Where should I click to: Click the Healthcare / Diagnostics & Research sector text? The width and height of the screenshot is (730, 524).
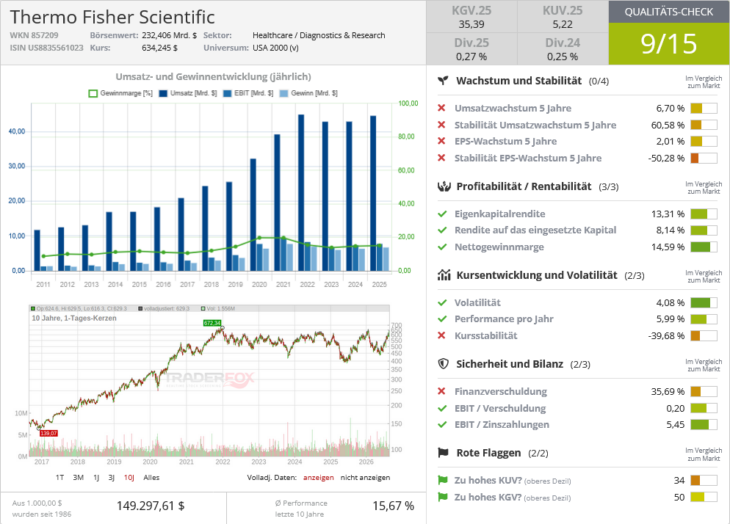[x=319, y=35]
